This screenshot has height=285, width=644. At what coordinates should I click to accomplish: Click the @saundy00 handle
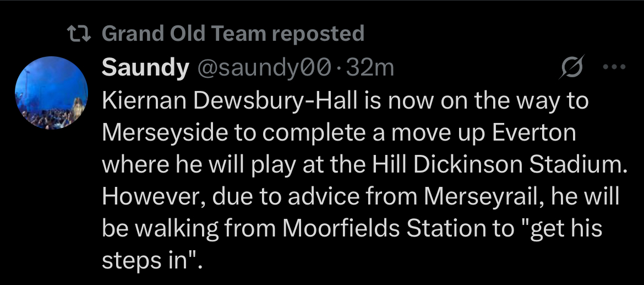pyautogui.click(x=263, y=68)
